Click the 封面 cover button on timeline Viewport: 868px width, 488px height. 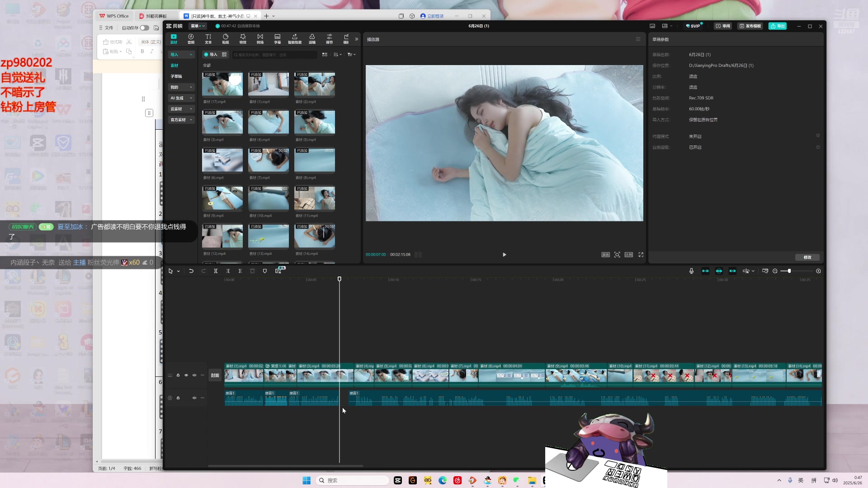click(x=215, y=375)
